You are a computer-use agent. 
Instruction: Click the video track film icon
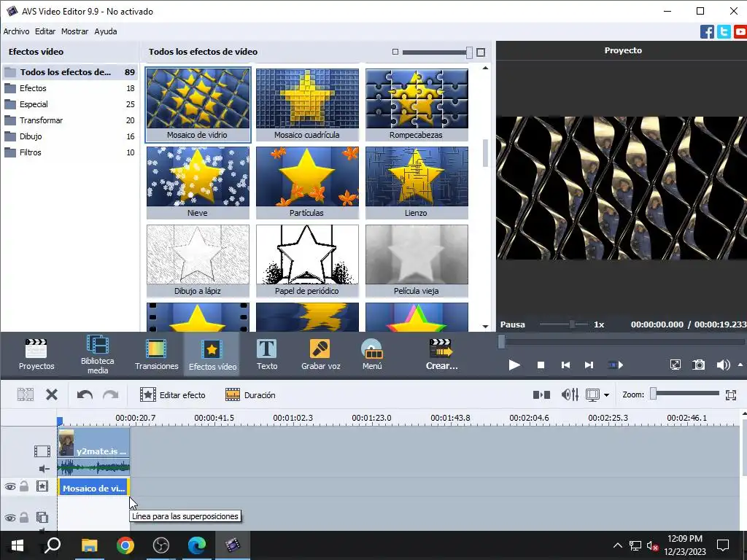(x=42, y=451)
